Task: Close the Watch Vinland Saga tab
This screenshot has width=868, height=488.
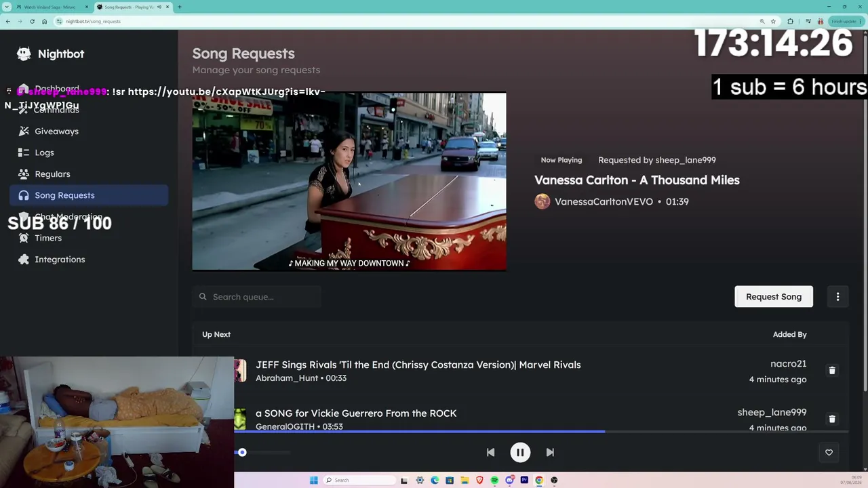Action: click(x=86, y=7)
